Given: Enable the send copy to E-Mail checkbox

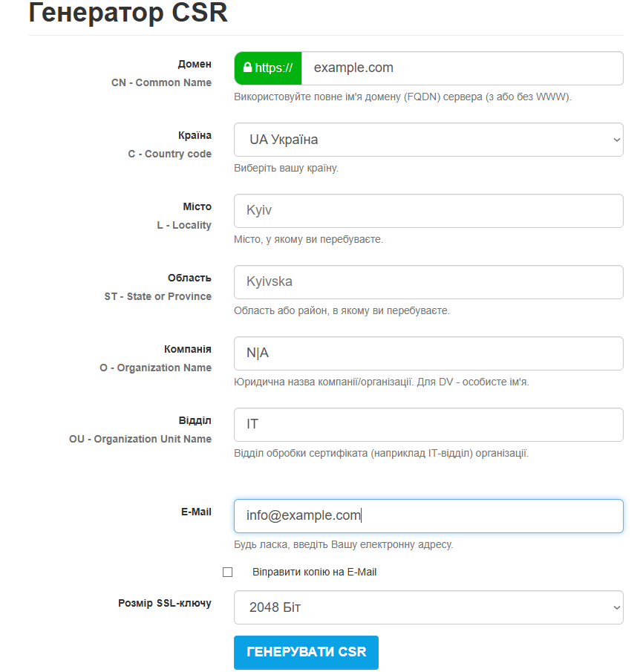Looking at the screenshot, I should coord(228,572).
